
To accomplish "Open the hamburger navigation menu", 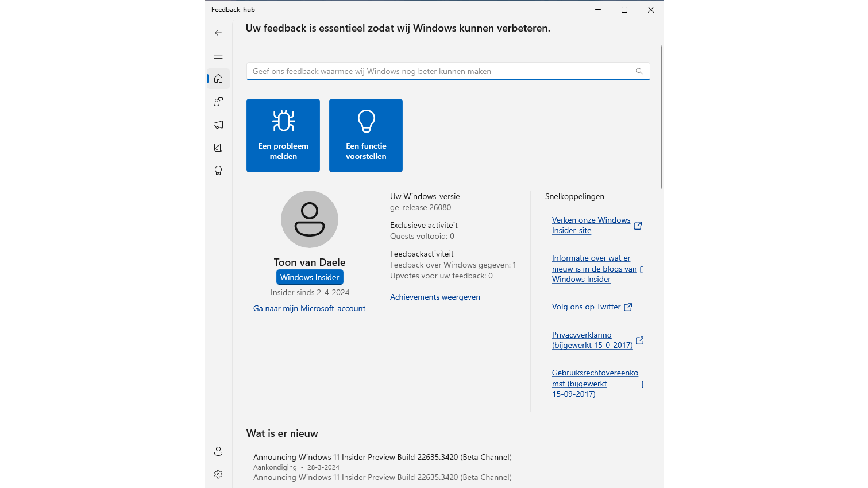I will pyautogui.click(x=218, y=56).
